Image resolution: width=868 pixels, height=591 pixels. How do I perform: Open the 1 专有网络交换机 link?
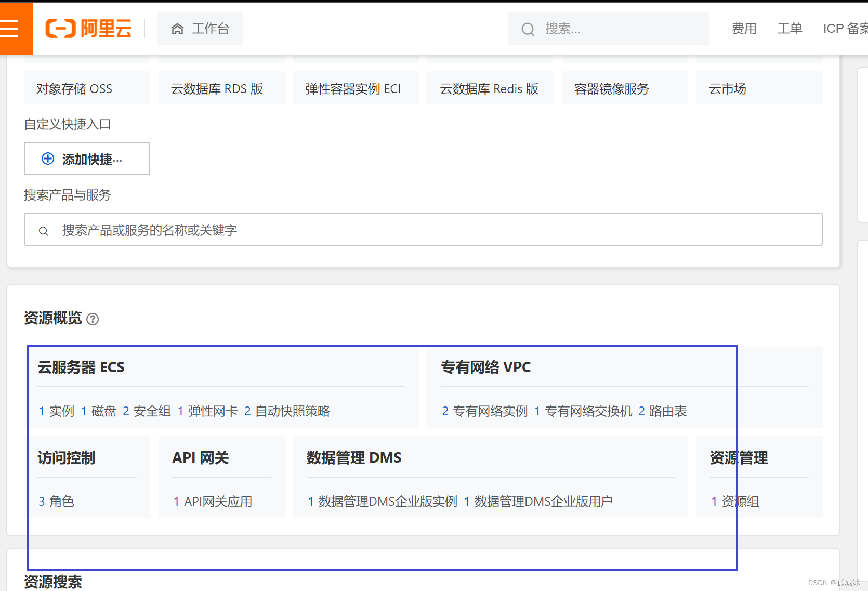coord(583,411)
